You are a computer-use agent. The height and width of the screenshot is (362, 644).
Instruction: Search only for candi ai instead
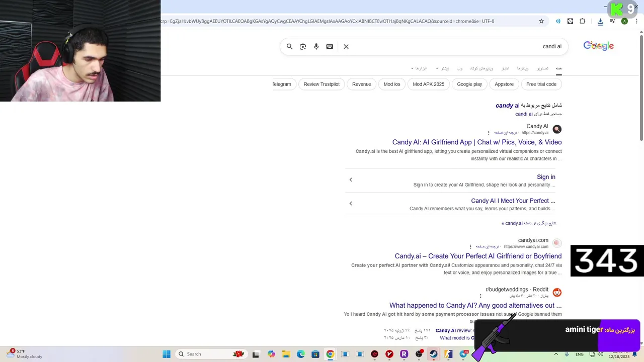pyautogui.click(x=524, y=114)
